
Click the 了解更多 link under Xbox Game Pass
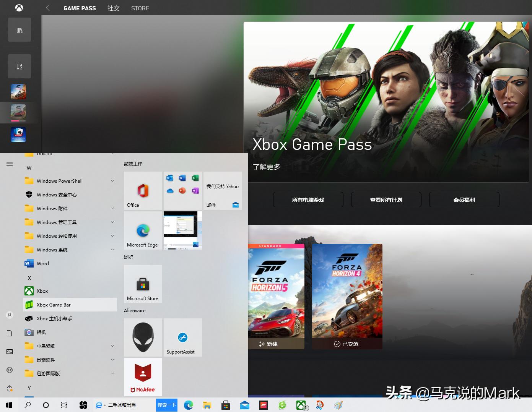click(x=267, y=167)
